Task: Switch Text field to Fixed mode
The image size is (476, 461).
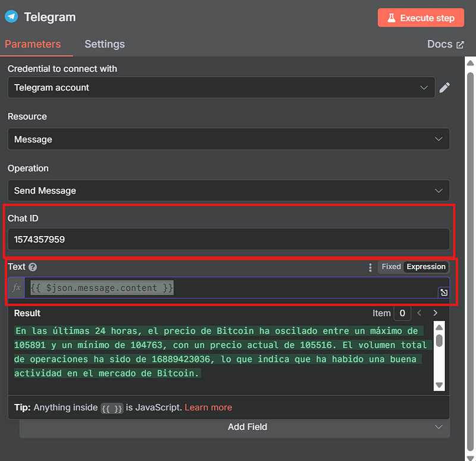Action: point(391,267)
